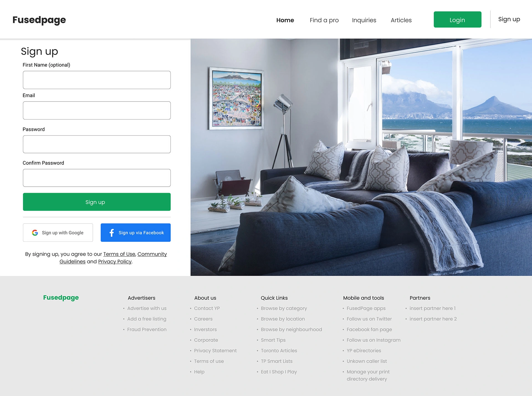Image resolution: width=532 pixels, height=396 pixels.
Task: Click the Fusedpage header logo
Action: pos(39,20)
